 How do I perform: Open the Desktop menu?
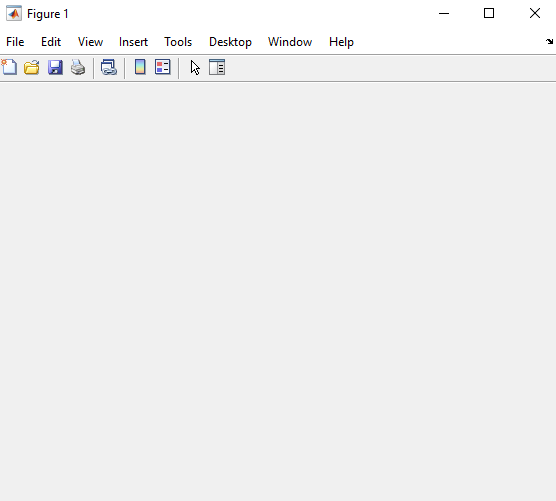(x=230, y=42)
